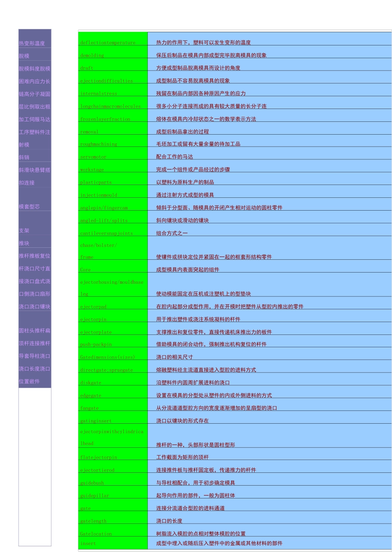Click the 'ejectiondifficulties' cell
Screen dimensions: 392x555
pos(113,78)
